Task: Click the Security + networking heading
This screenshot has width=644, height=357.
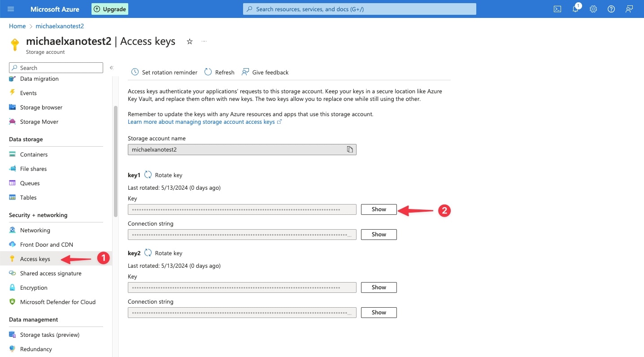Action: 38,215
